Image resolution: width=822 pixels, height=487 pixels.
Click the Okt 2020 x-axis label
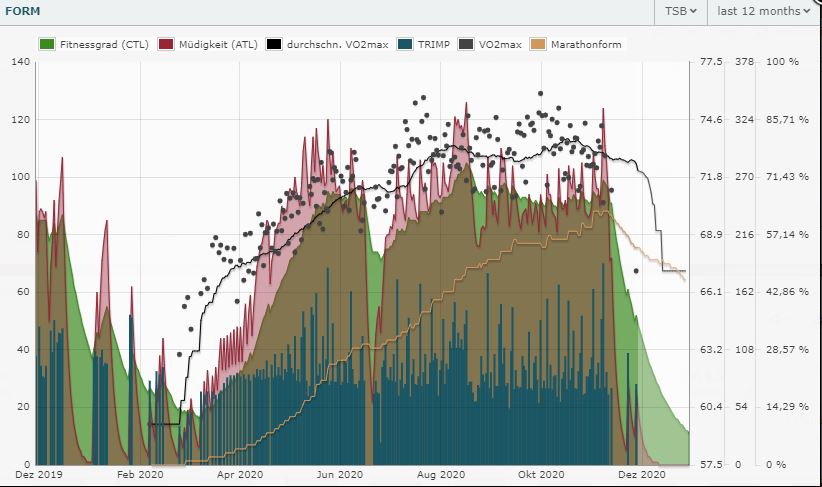point(541,475)
